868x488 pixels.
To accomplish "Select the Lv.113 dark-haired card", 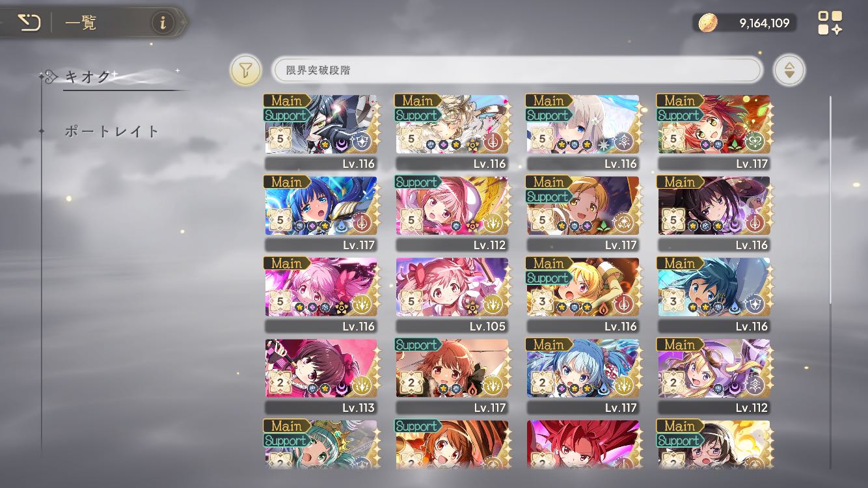I will click(x=321, y=376).
